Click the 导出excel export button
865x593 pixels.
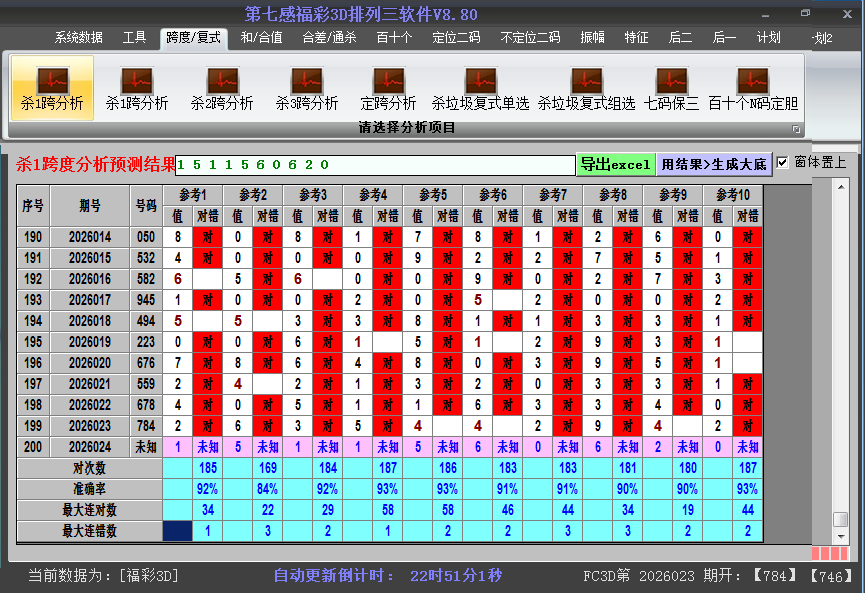[616, 161]
